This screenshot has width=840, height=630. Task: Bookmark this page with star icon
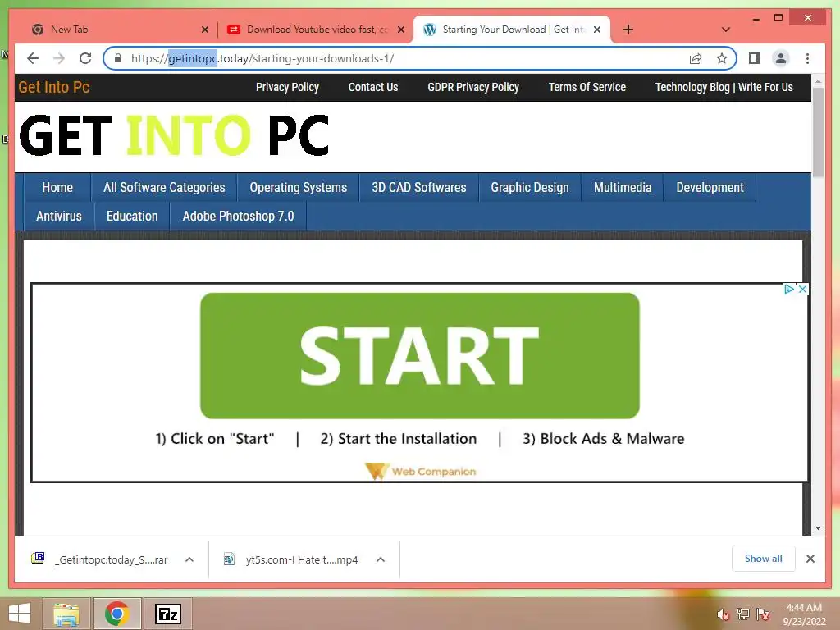pos(722,58)
